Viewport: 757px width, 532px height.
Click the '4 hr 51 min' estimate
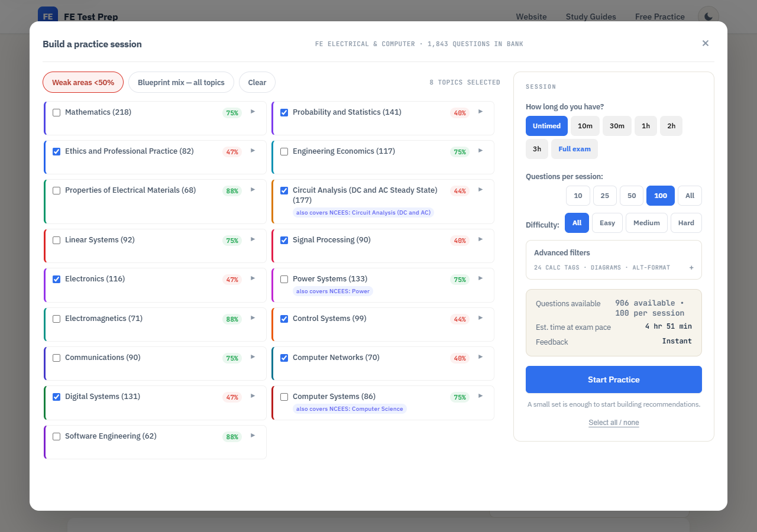coord(668,326)
